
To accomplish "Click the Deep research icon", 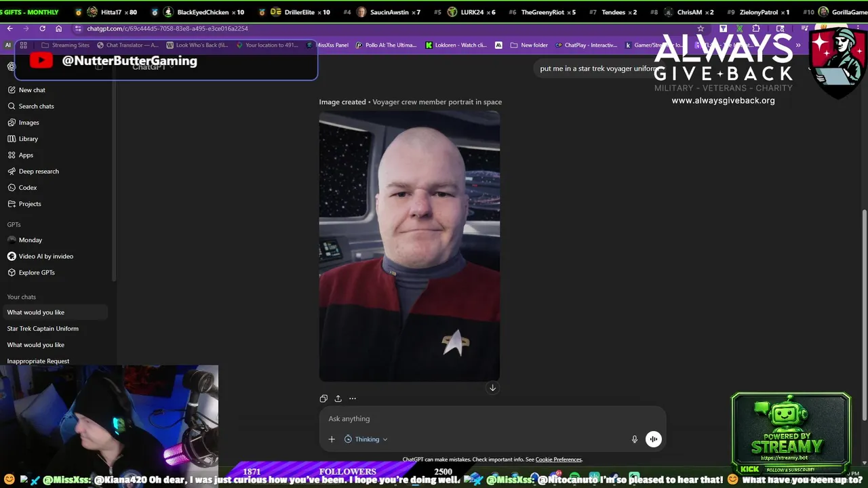I will pyautogui.click(x=12, y=171).
